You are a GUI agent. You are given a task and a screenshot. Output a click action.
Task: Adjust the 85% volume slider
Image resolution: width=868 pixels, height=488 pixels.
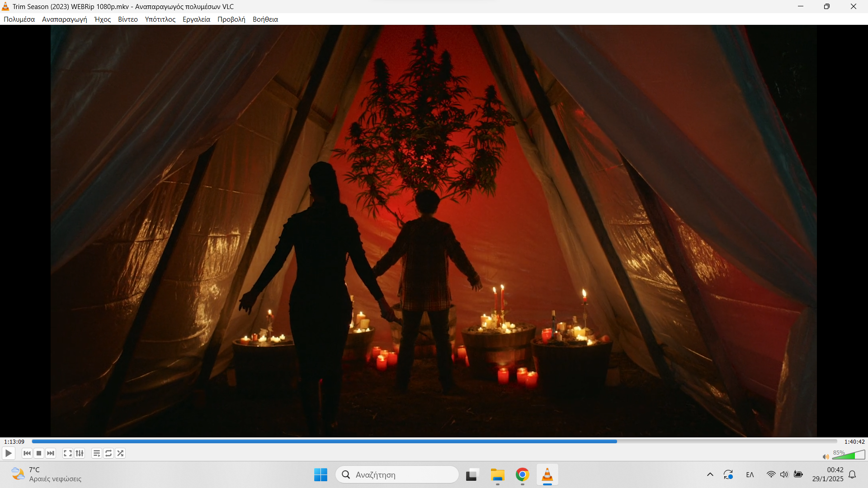click(x=849, y=455)
